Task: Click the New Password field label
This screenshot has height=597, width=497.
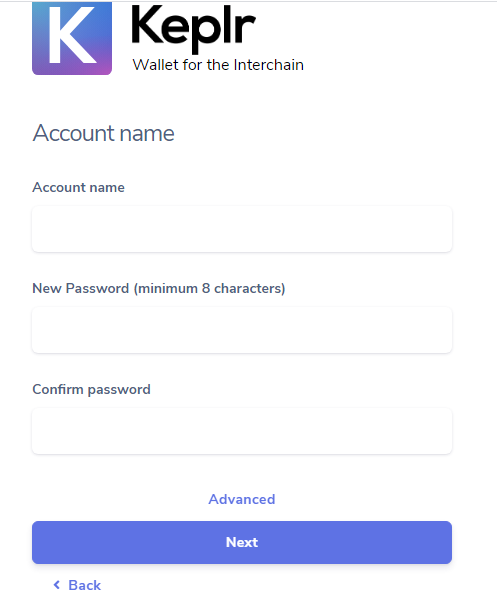Action: point(81,288)
